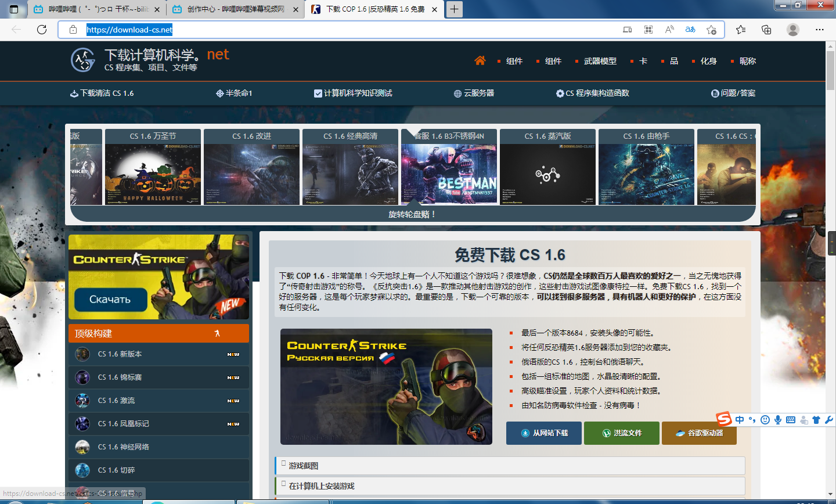Screen dimensions: 836x504
Task: Click the 洪流文件 torrent button
Action: point(622,433)
